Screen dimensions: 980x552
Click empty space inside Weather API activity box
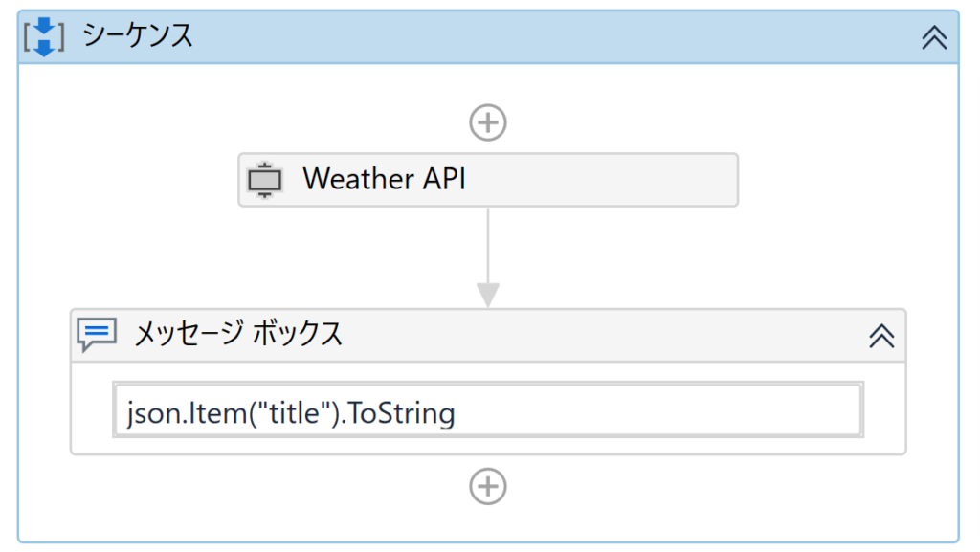point(600,180)
